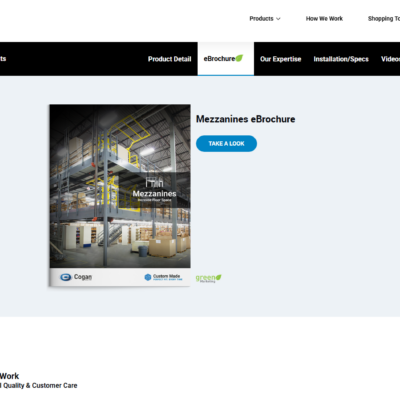Select the eBrochure tab

tap(226, 59)
